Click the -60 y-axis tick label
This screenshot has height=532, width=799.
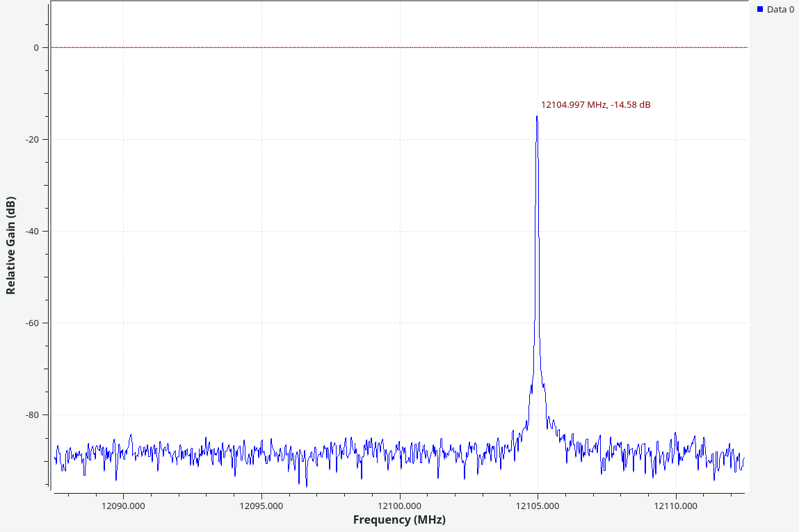pyautogui.click(x=32, y=323)
